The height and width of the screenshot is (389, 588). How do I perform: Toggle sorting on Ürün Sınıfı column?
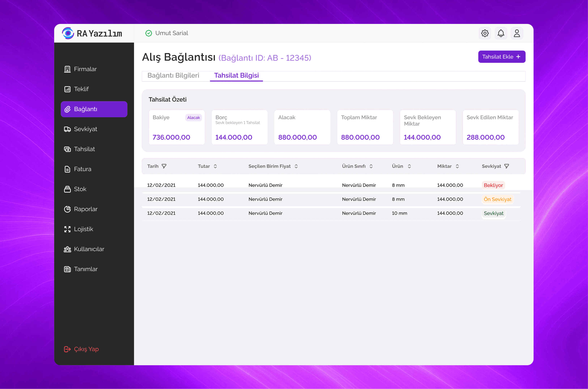371,166
